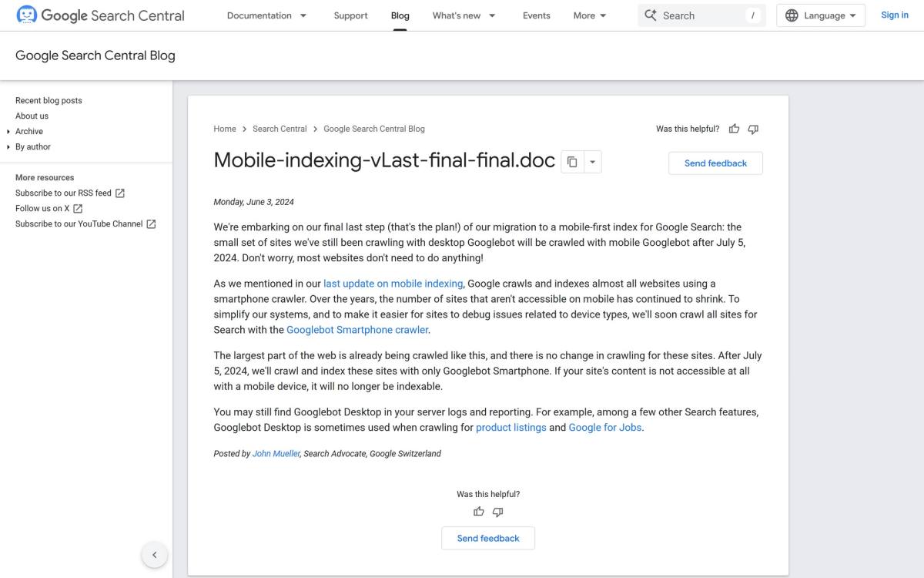Image resolution: width=924 pixels, height=578 pixels.
Task: Open Googlebot Smartphone crawler link
Action: [357, 330]
